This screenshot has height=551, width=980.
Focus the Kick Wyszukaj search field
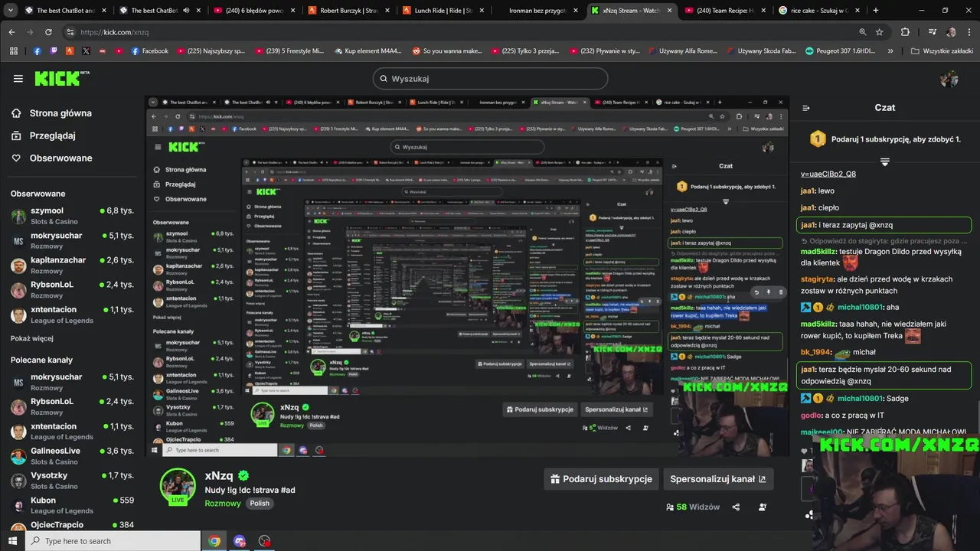pyautogui.click(x=490, y=78)
